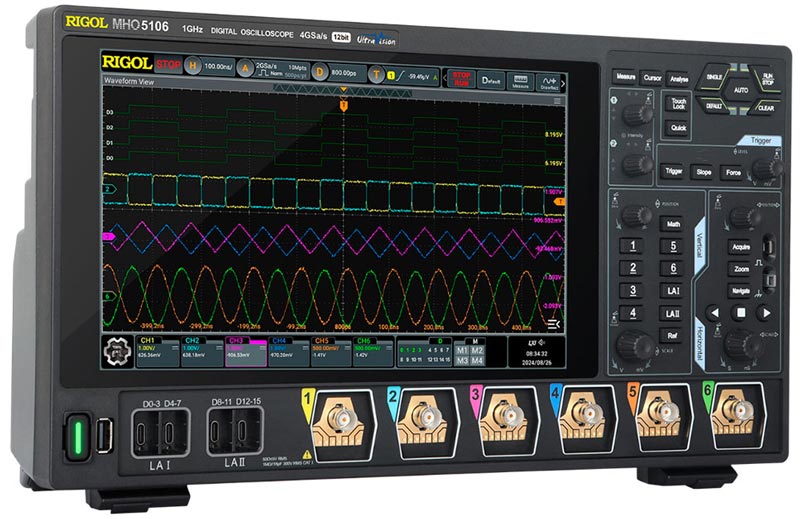The width and height of the screenshot is (800, 519).
Task: Toggle channel 5 with front-panel key 5
Action: [x=673, y=246]
